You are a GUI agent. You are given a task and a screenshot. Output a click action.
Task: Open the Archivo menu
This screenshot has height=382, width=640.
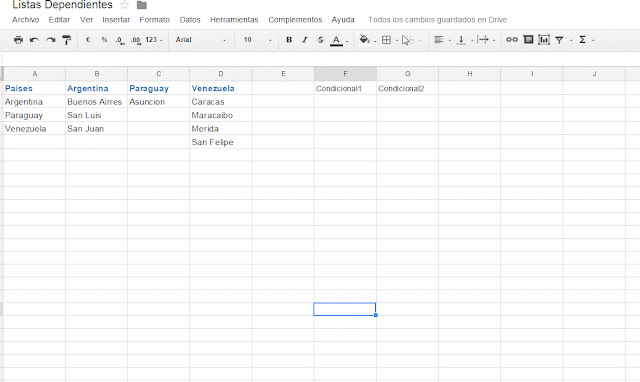coord(26,20)
